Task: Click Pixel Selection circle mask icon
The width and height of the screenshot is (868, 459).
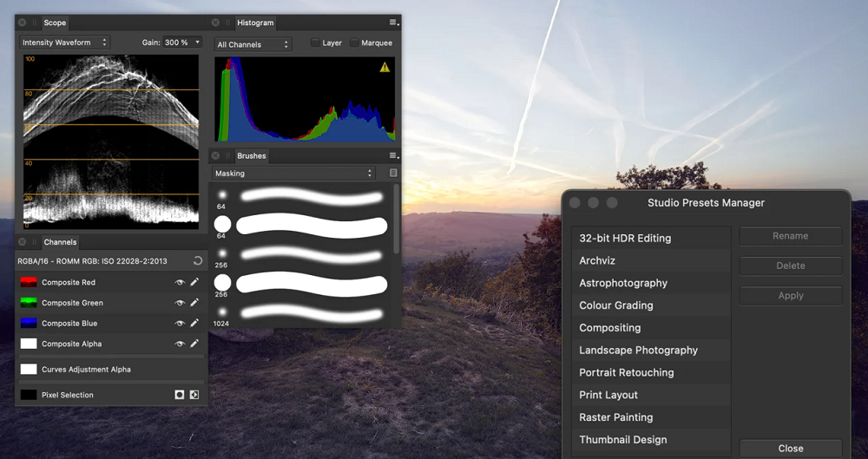Action: coord(180,395)
